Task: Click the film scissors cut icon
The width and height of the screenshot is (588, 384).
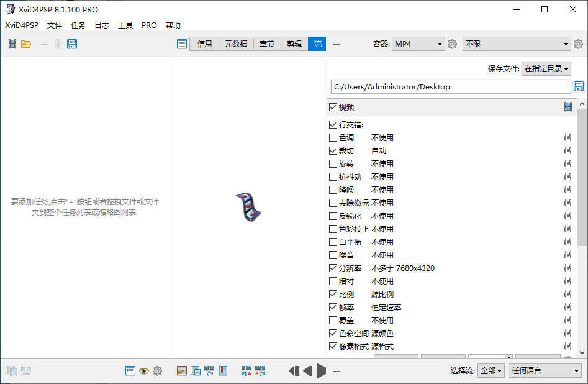Action: click(x=209, y=371)
